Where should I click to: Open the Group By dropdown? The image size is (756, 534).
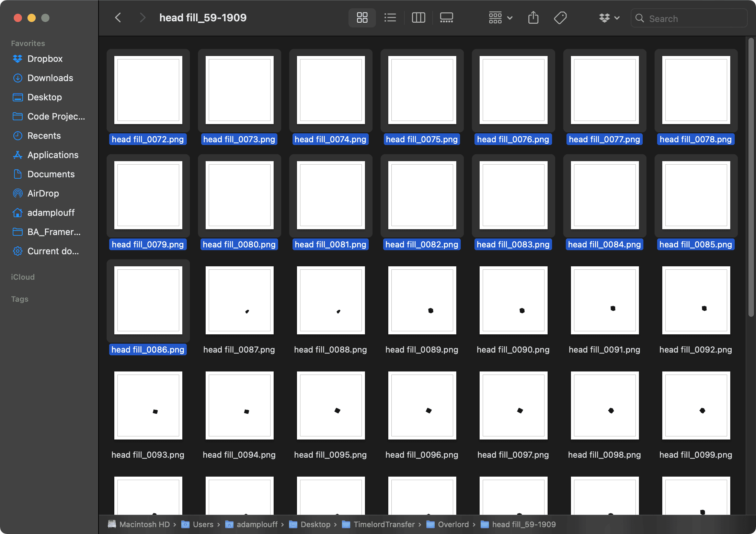[x=501, y=18]
